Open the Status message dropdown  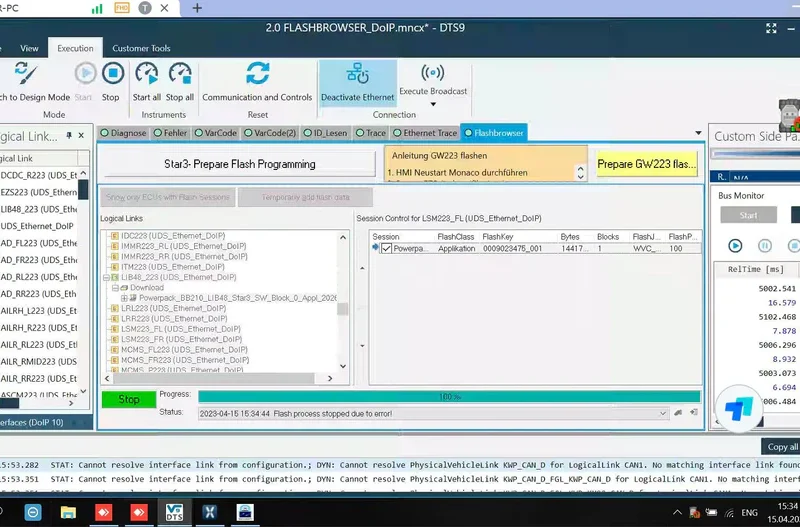[x=665, y=413]
